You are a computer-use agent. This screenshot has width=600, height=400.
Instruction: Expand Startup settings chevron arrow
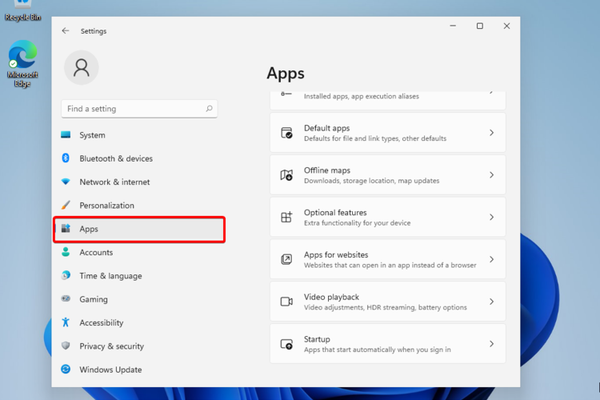(491, 344)
